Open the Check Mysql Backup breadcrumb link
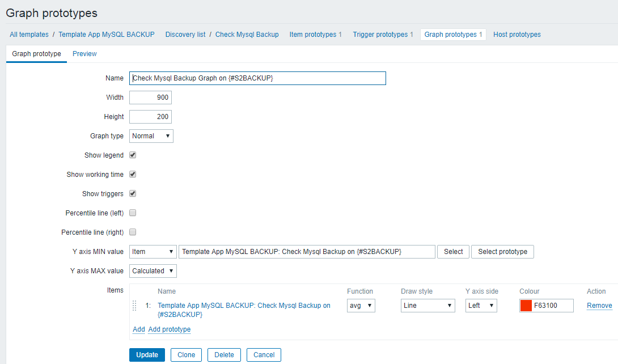The image size is (618, 364). click(x=247, y=35)
